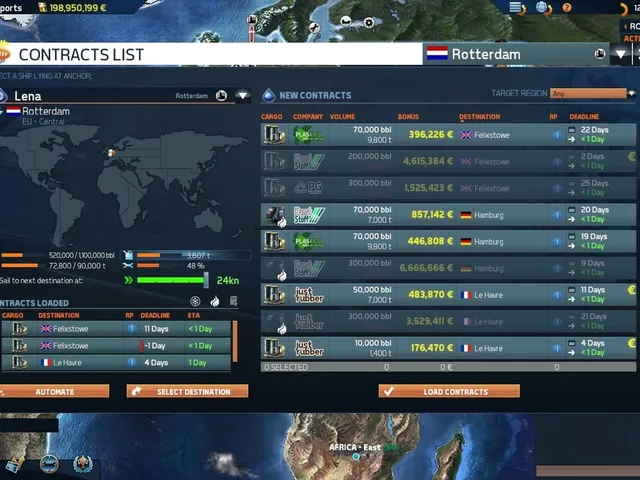This screenshot has height=480, width=640.
Task: Select the Felixstowe 396,226 € contract row
Action: (x=448, y=135)
